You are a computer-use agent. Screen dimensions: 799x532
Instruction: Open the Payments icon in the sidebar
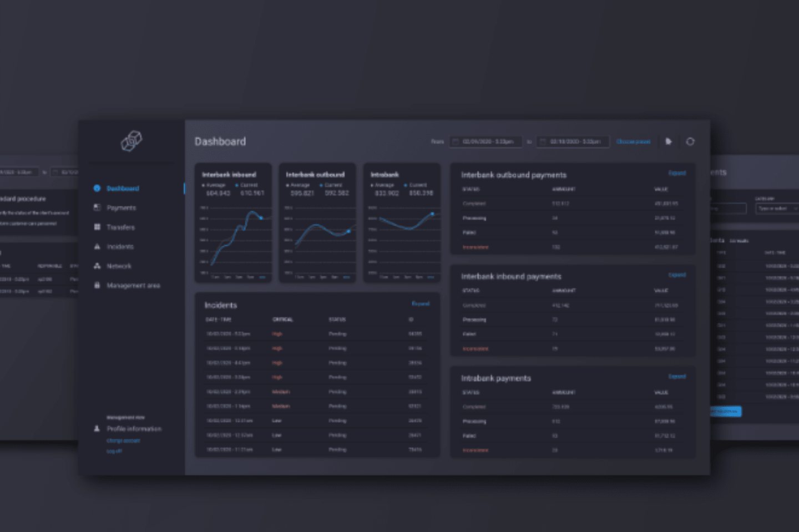(x=97, y=207)
